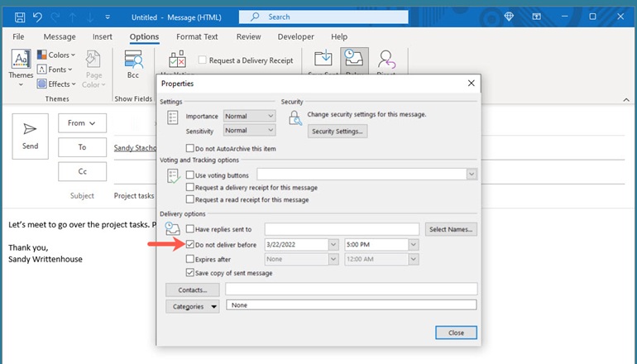The image size is (637, 364).
Task: Click the premium diamond icon in title bar
Action: pos(510,17)
